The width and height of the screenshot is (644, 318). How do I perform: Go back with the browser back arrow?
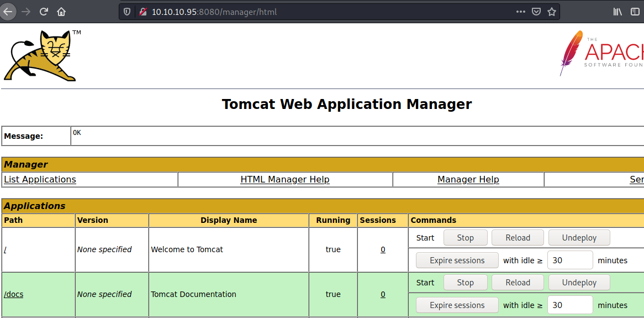pos(7,12)
